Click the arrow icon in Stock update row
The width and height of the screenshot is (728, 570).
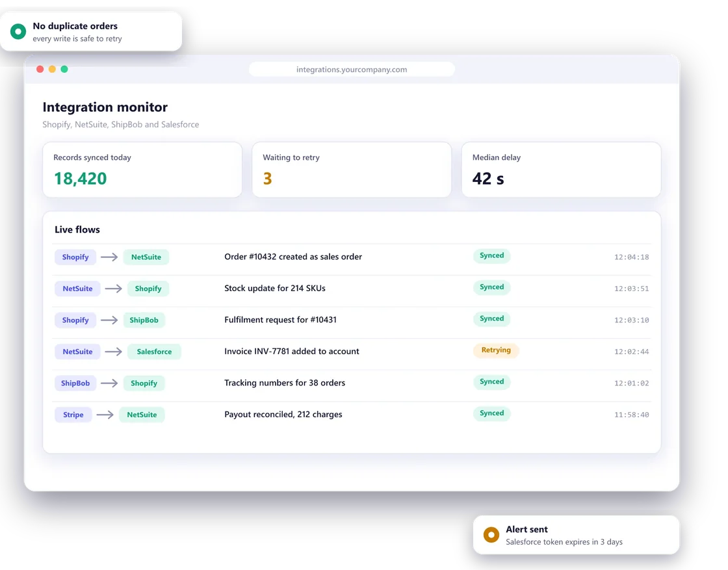click(114, 289)
